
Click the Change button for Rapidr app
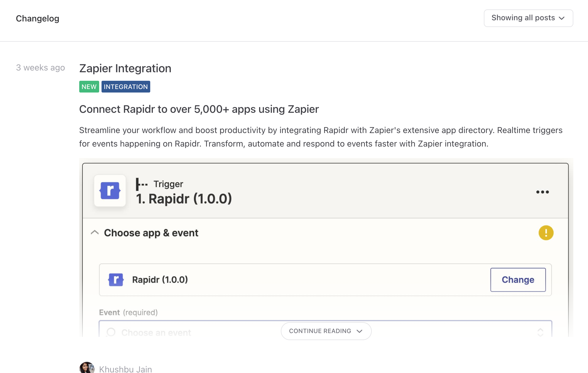coord(518,280)
